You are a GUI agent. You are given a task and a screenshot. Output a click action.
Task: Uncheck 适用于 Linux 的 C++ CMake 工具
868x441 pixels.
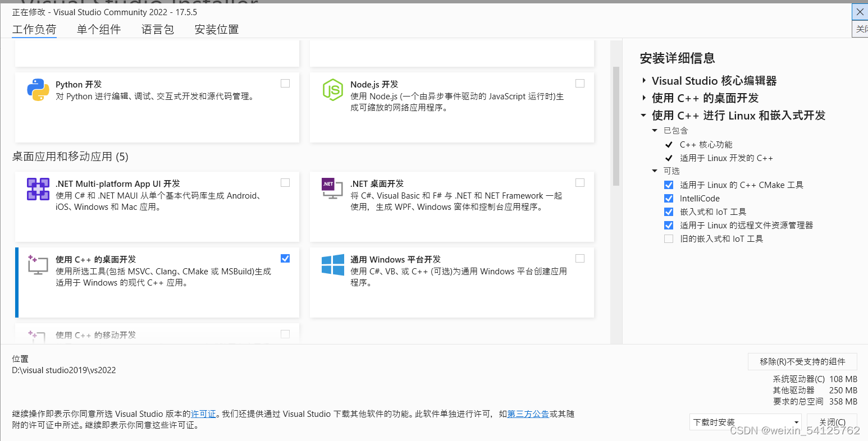point(669,185)
